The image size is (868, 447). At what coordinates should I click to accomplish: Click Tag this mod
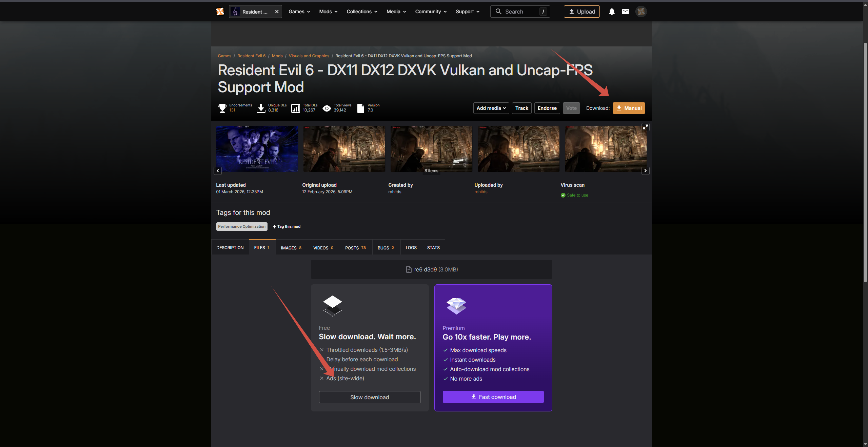pos(287,226)
